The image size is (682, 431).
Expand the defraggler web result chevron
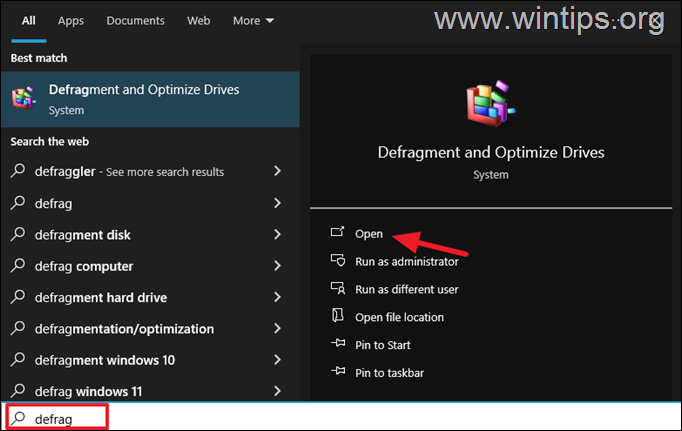277,172
